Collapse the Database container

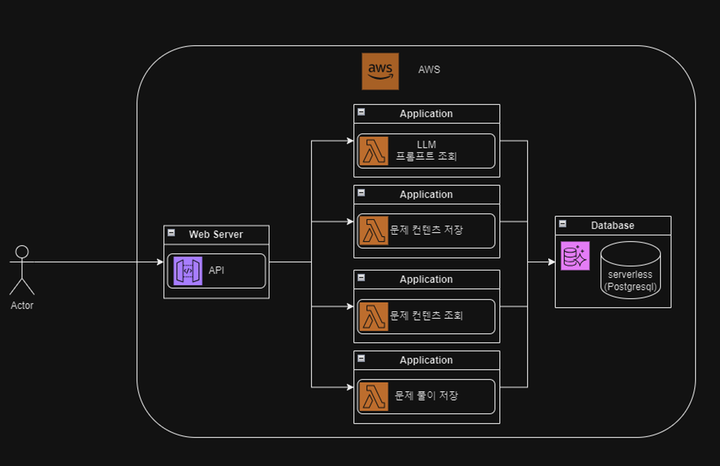(563, 225)
